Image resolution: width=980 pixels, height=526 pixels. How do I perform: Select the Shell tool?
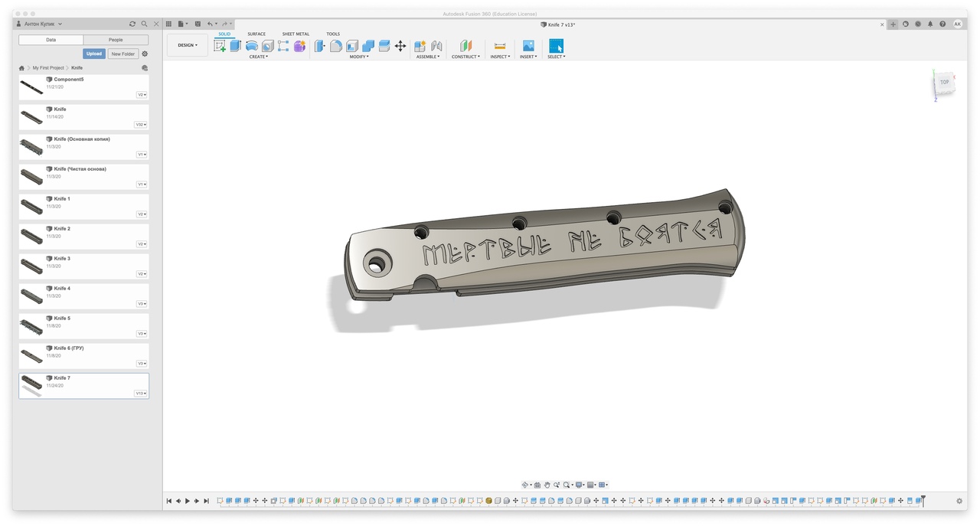pyautogui.click(x=352, y=46)
